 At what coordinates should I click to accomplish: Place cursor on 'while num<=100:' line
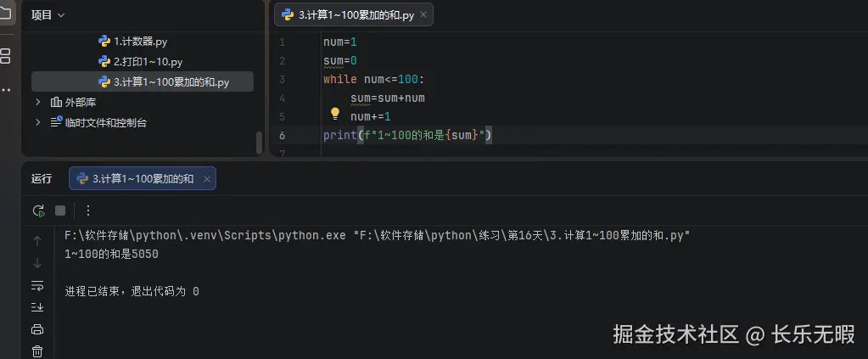[x=373, y=79]
